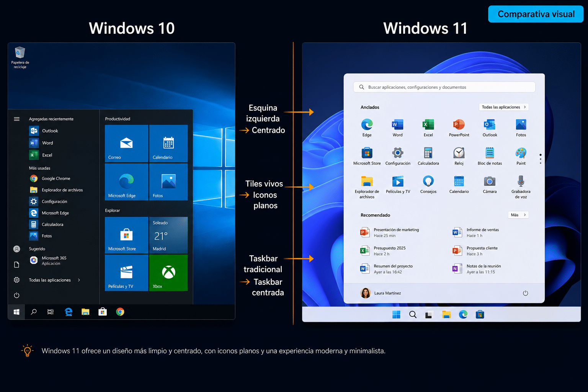Click the search icon on Windows 11 taskbar
This screenshot has width=588, height=392.
413,315
